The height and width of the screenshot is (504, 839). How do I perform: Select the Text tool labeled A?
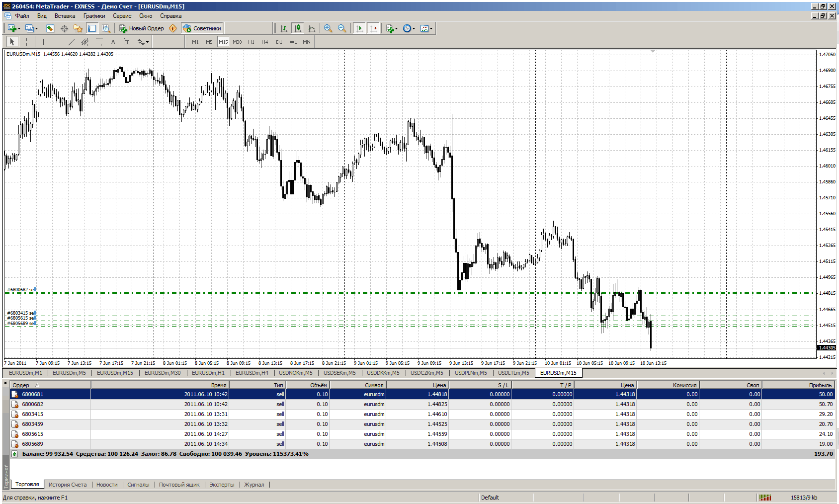tap(113, 42)
